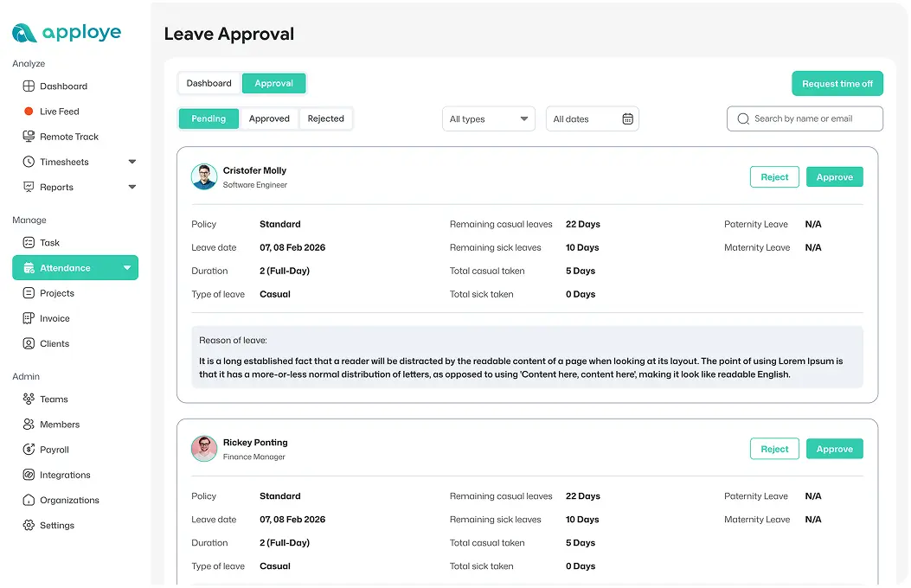Viewport: 911px width, 588px height.
Task: Click the Leave Approval heading
Action: point(229,34)
